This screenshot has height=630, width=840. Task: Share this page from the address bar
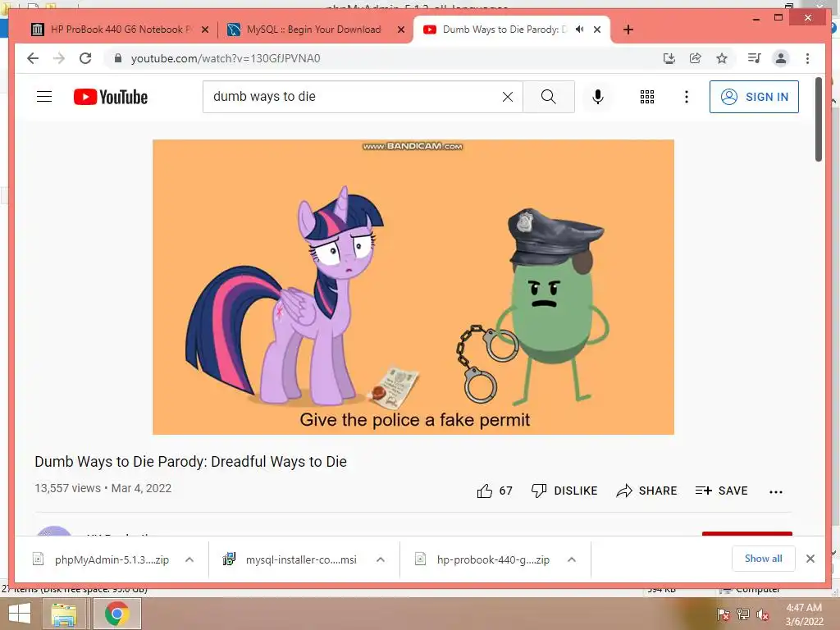tap(696, 58)
